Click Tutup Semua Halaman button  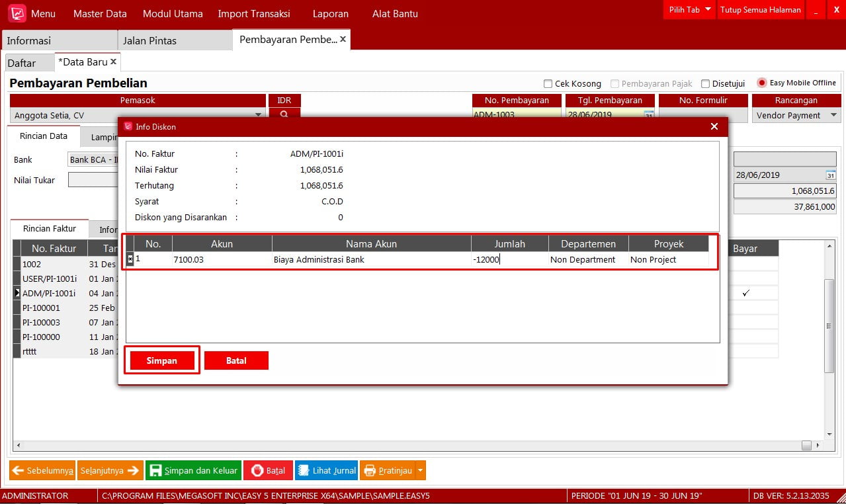point(761,10)
